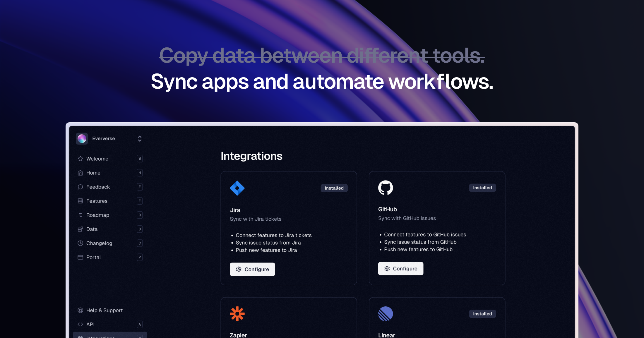Click the Jira logo icon
The width and height of the screenshot is (644, 338).
click(x=237, y=188)
